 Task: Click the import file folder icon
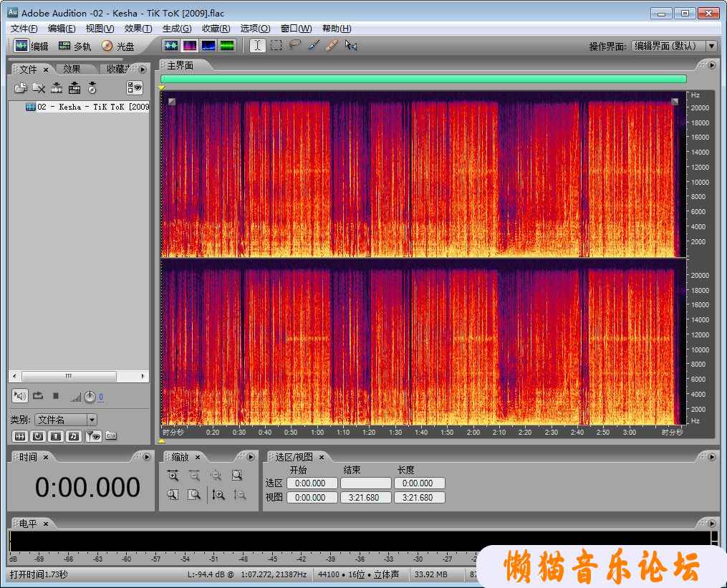click(21, 87)
